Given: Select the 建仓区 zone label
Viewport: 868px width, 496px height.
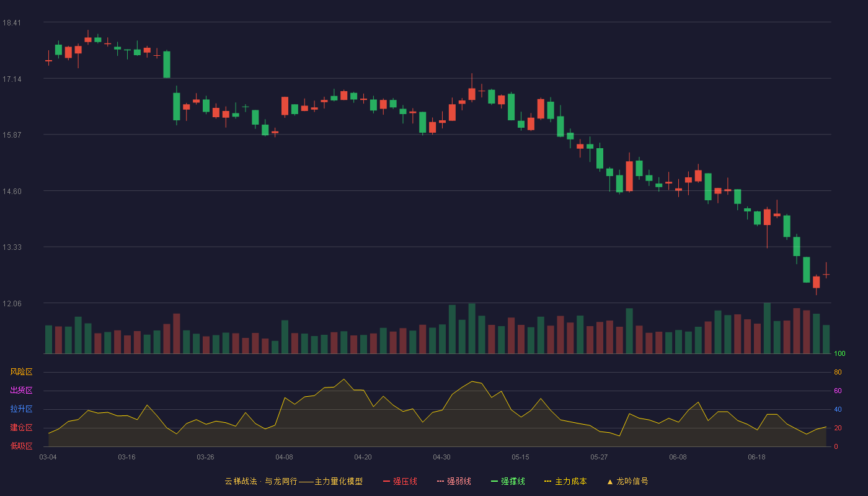Looking at the screenshot, I should click(21, 428).
